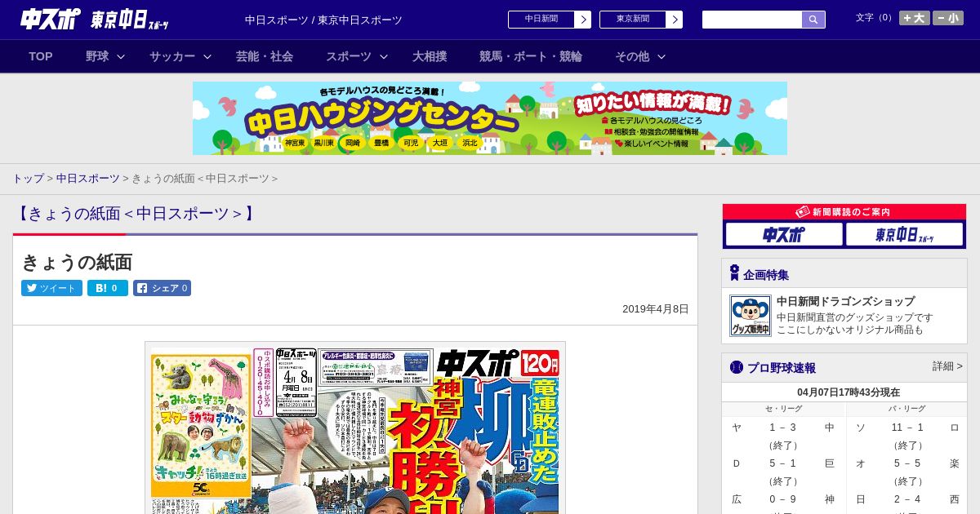980x514 pixels.
Task: Select the 日 2-4 西 game score
Action: coord(907,499)
